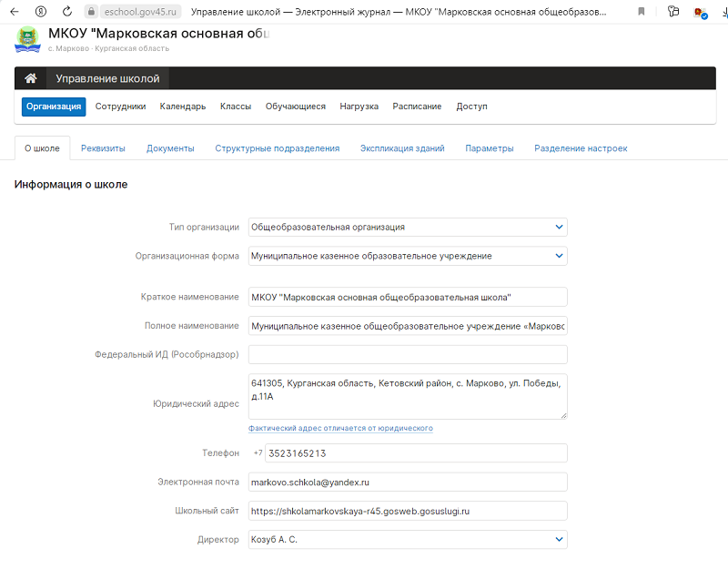
Task: Bookmark this page with the bookmark icon
Action: tap(642, 12)
